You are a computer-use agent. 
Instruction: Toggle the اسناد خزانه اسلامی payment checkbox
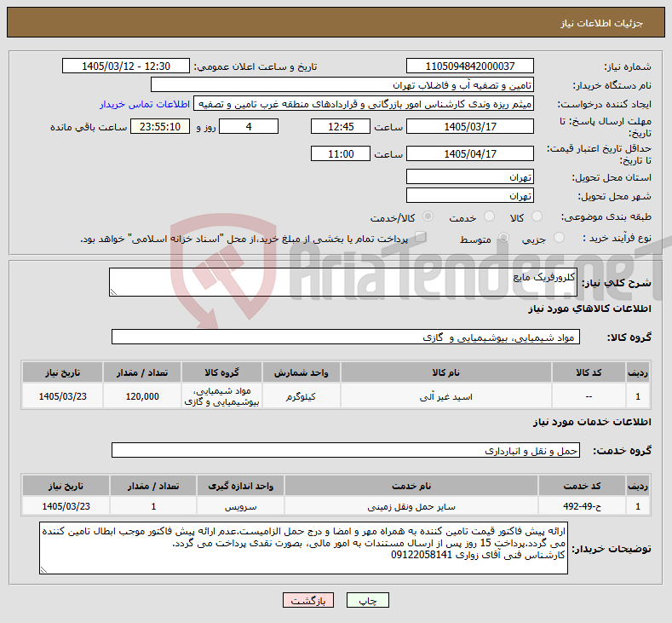(421, 237)
